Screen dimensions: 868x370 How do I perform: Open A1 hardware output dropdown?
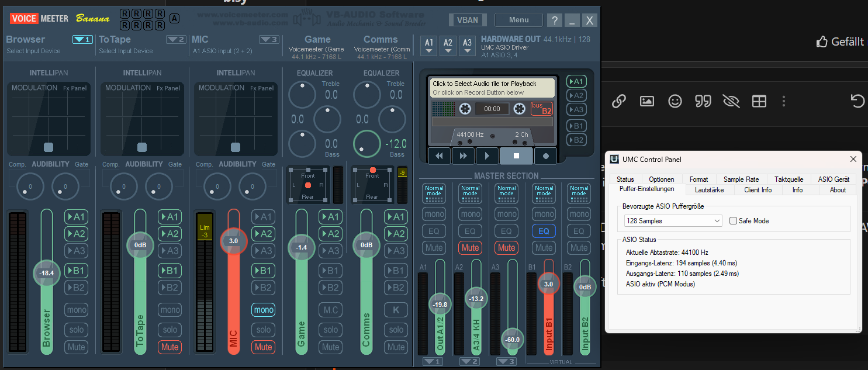coord(430,45)
